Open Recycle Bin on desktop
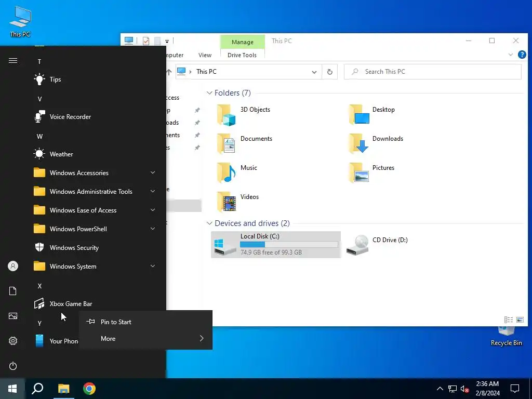 coord(506,336)
